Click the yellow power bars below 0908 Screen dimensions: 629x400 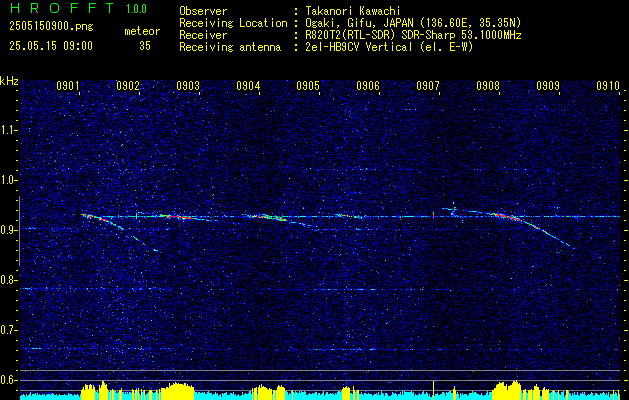pos(507,390)
